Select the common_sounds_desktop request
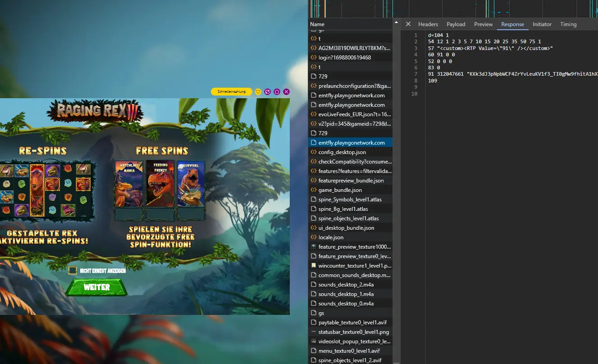The width and height of the screenshot is (598, 364). tap(351, 275)
